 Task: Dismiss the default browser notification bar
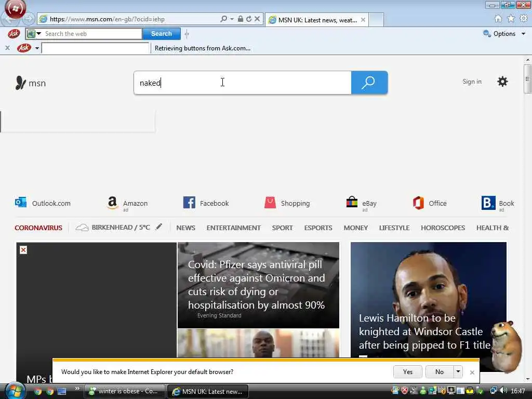pyautogui.click(x=472, y=372)
